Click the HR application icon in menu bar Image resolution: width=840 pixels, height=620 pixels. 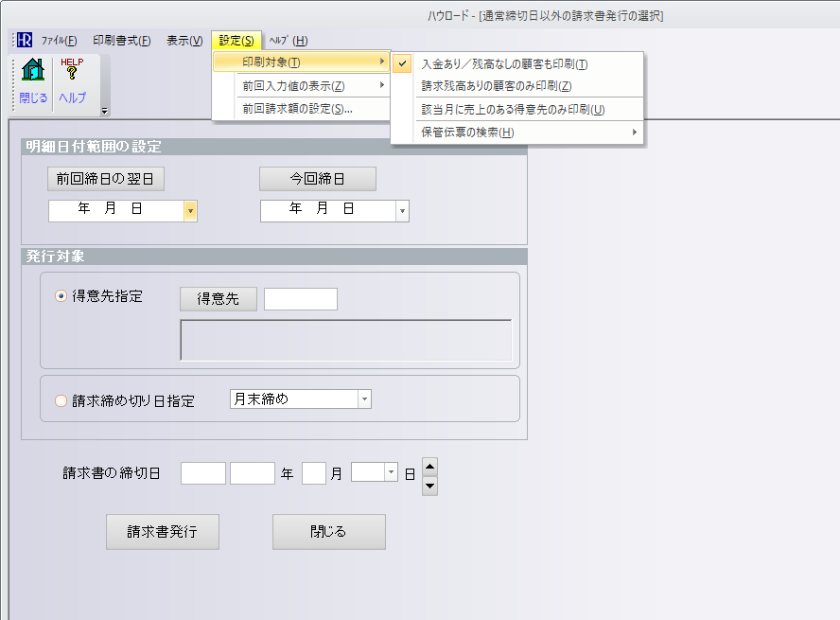(24, 41)
